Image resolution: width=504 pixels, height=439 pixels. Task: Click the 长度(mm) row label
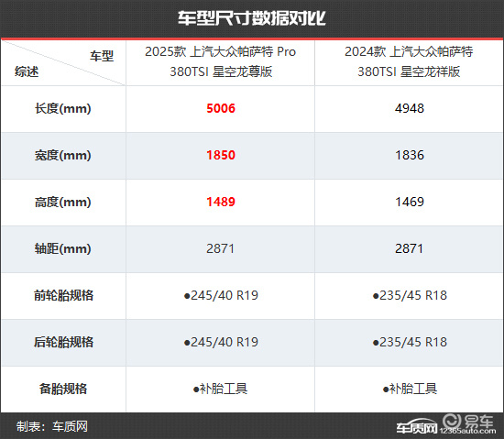tap(63, 109)
